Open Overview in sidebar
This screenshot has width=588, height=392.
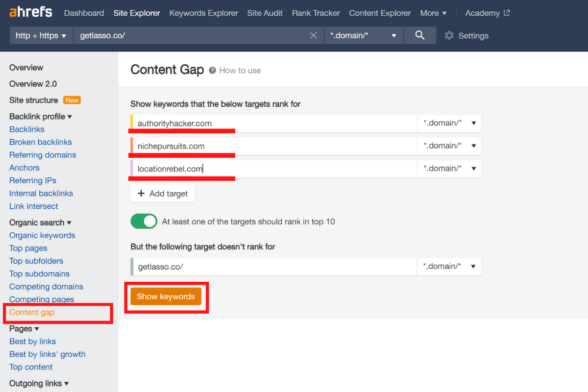pyautogui.click(x=26, y=68)
